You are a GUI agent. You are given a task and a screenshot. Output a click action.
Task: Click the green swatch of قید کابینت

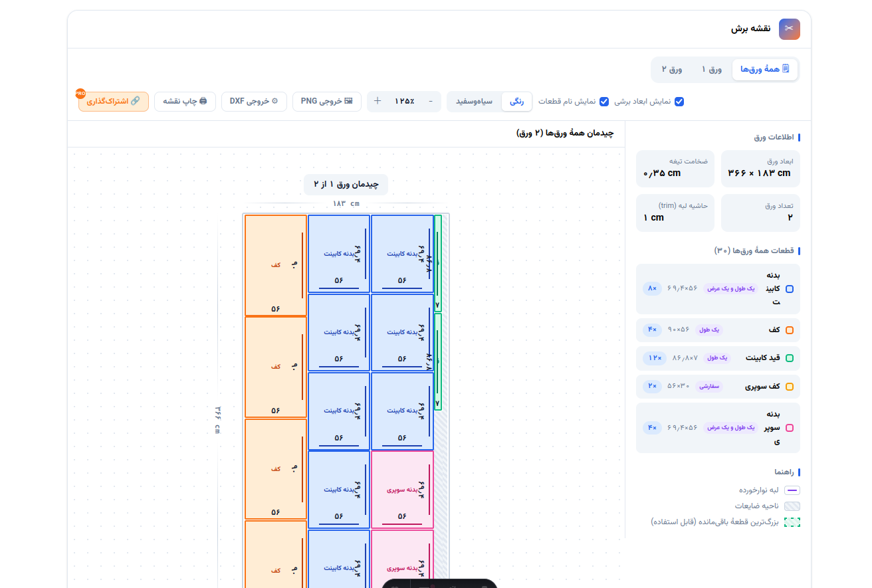pos(790,358)
